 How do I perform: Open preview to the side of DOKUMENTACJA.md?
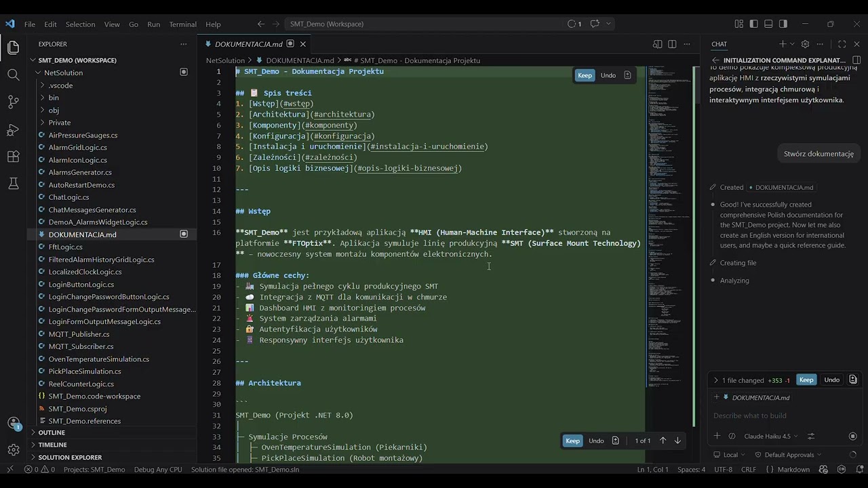[657, 44]
